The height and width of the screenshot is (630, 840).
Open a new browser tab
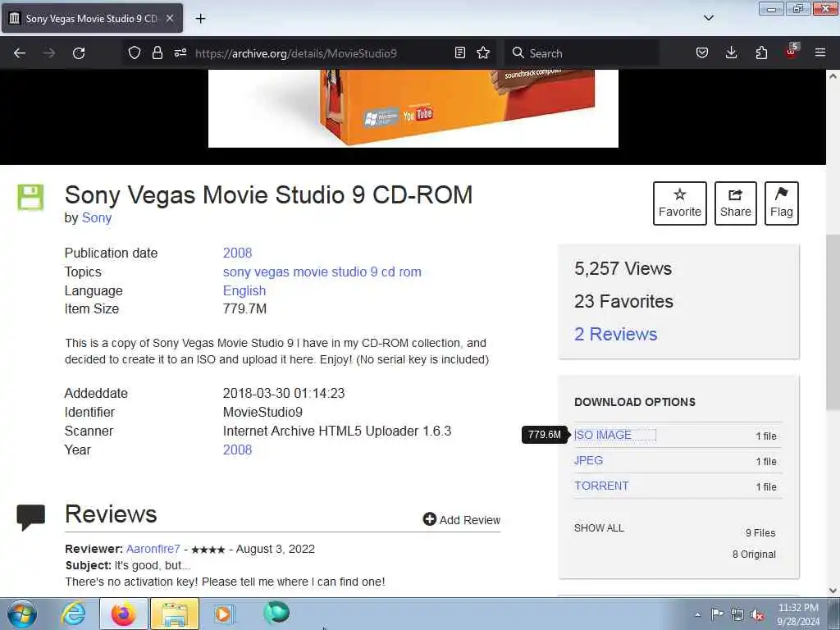point(200,19)
